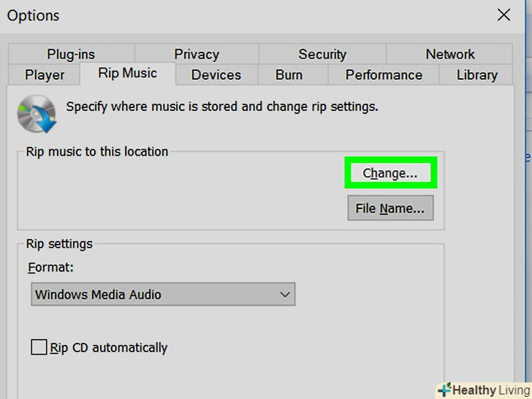Image resolution: width=532 pixels, height=399 pixels.
Task: Click the rip settings description text
Action: pyautogui.click(x=222, y=107)
